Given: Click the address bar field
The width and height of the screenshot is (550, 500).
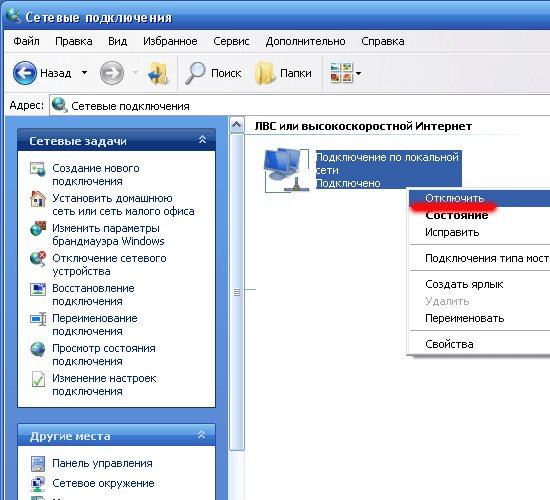Looking at the screenshot, I should (300, 106).
